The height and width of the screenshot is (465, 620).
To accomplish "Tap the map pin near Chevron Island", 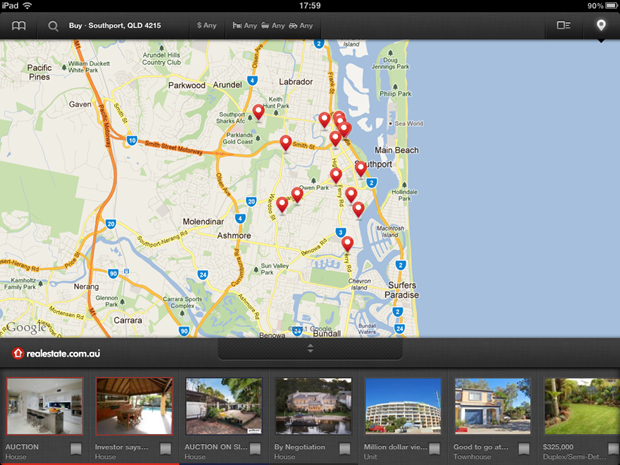I will click(347, 243).
